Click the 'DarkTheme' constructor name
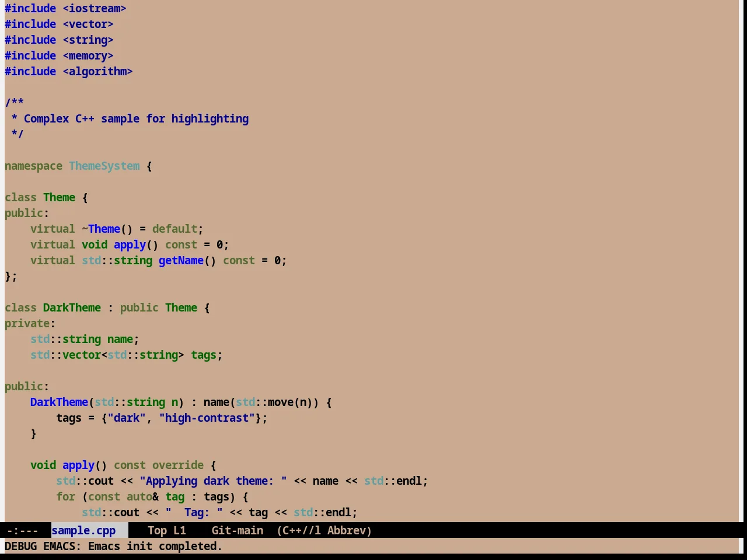 (59, 402)
